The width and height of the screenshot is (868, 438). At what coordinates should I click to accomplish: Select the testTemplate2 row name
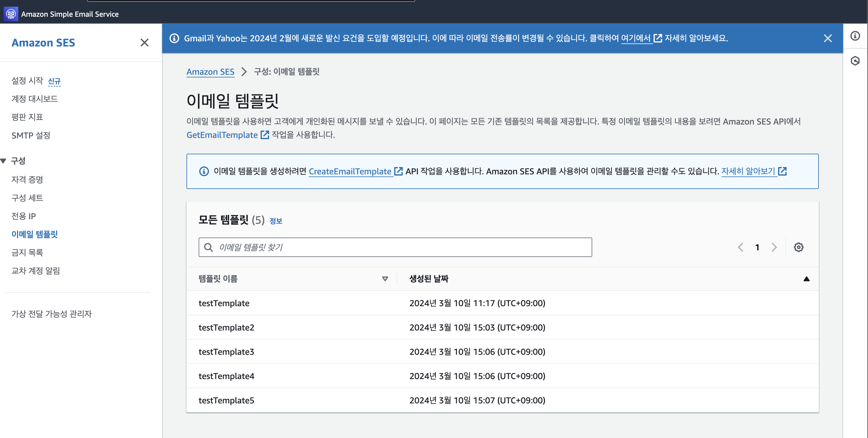(x=226, y=327)
